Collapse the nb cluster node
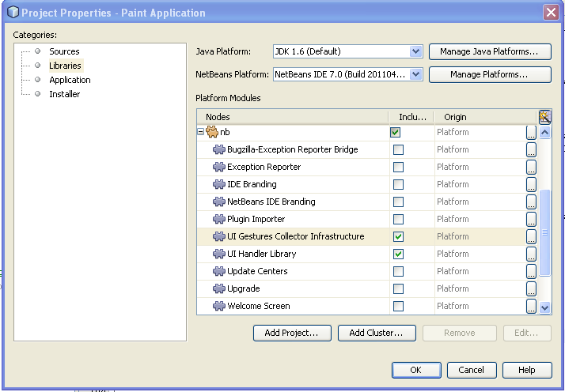 pyautogui.click(x=201, y=132)
